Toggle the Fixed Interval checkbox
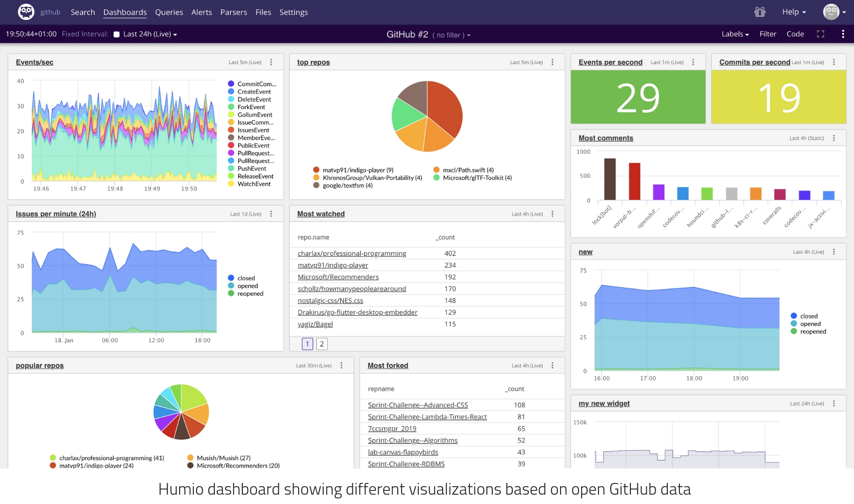 [117, 34]
